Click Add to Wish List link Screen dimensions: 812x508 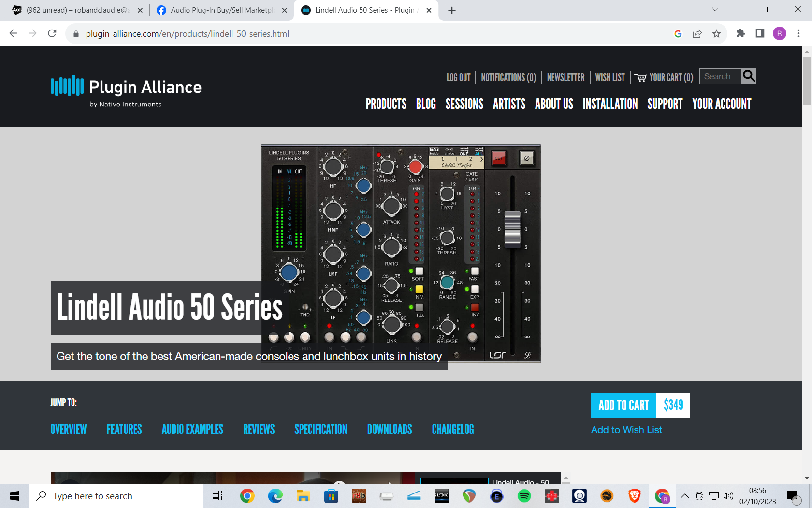pos(626,430)
